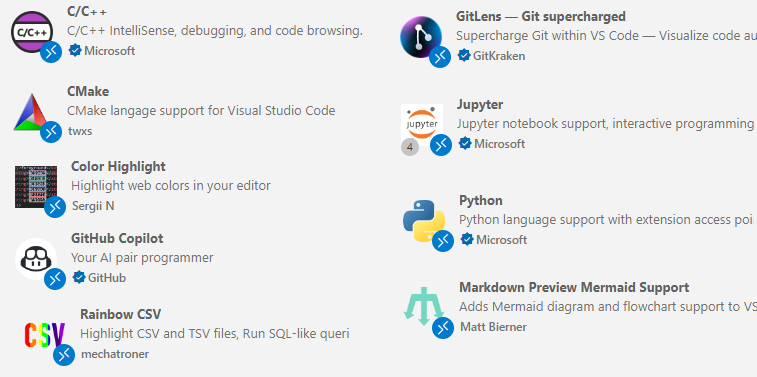Click verified checkmark beside Microsoft under C/C++
Image resolution: width=757 pixels, height=377 pixels.
[x=75, y=50]
